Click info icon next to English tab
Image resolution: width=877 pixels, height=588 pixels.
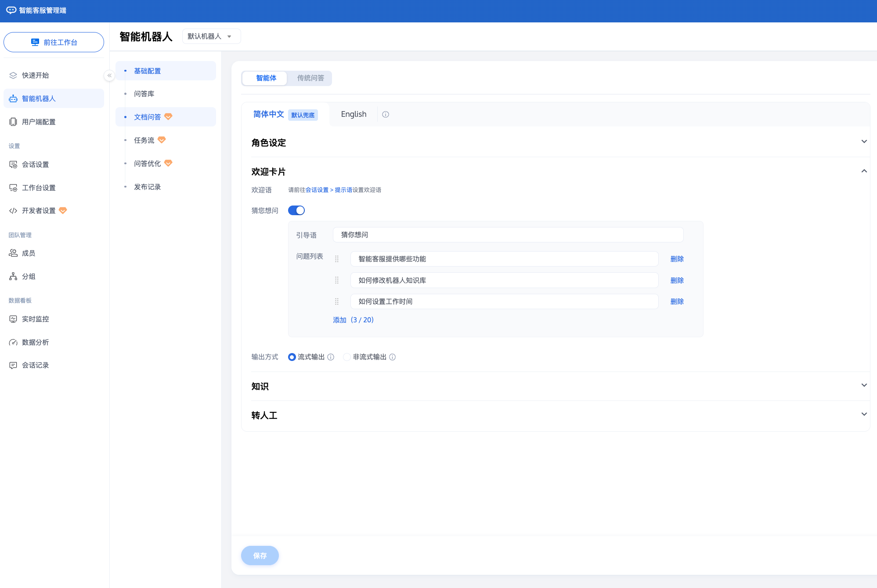[386, 115]
